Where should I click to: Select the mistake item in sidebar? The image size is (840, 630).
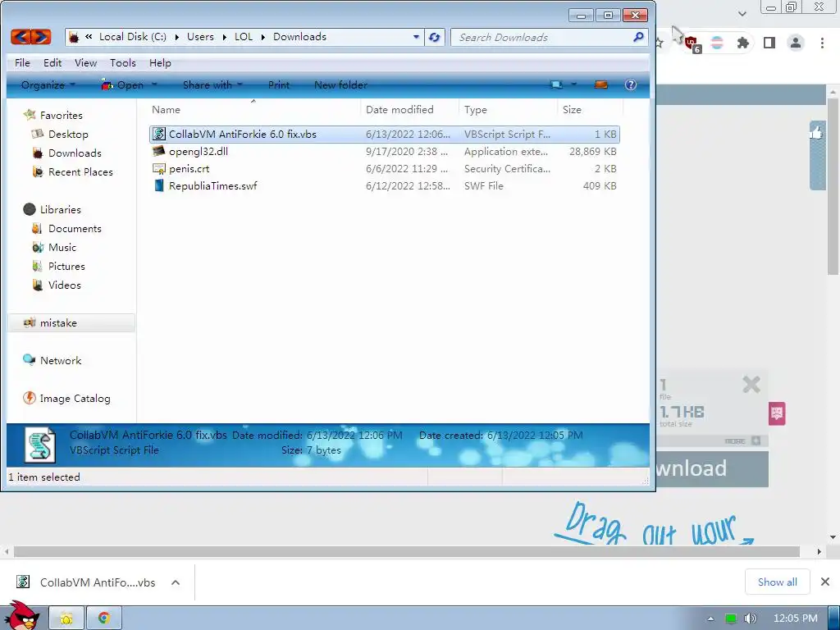71,322
